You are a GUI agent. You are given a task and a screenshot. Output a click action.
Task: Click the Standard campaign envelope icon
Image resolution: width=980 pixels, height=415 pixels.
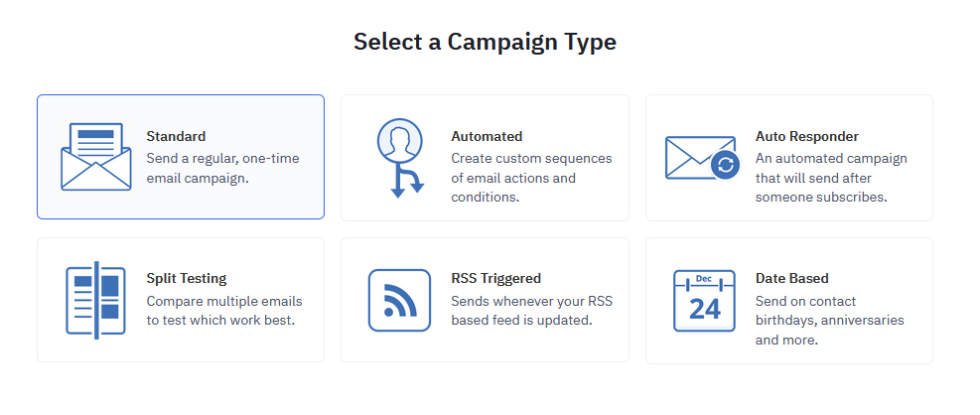point(96,157)
